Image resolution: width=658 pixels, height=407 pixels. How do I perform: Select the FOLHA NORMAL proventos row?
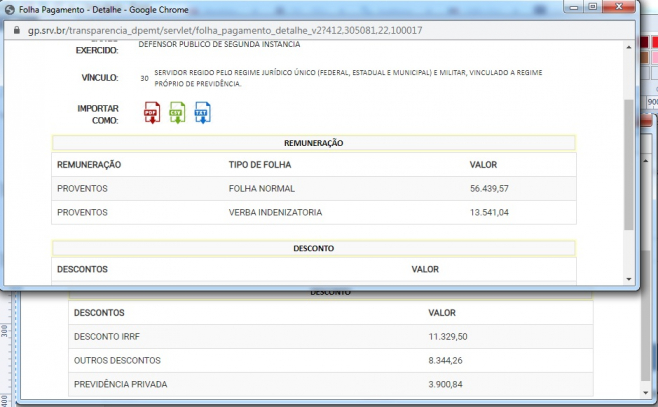coord(313,188)
